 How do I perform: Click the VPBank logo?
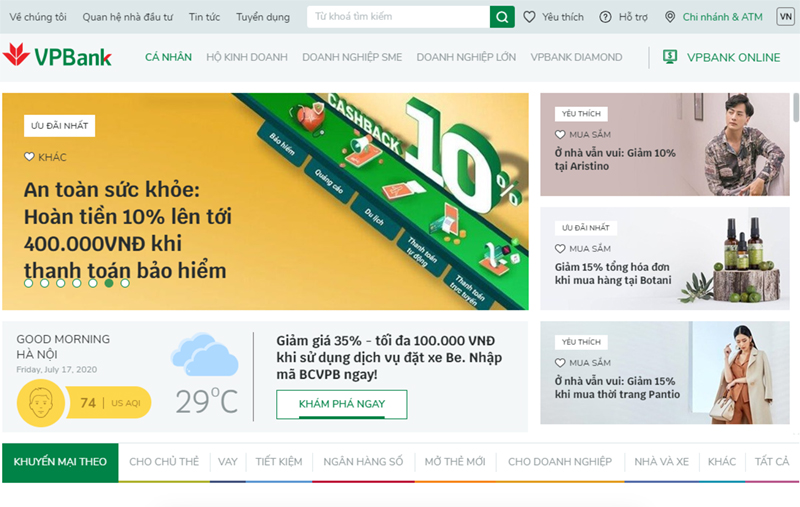pos(57,56)
